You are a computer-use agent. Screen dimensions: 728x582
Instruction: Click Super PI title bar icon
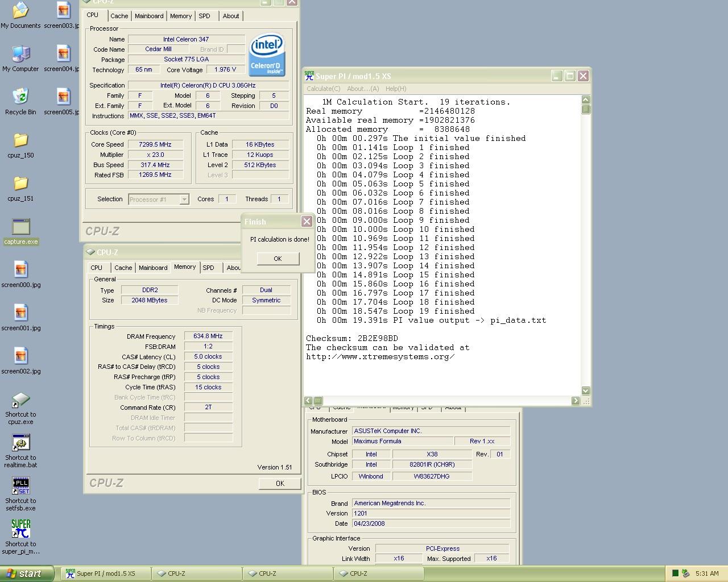309,76
